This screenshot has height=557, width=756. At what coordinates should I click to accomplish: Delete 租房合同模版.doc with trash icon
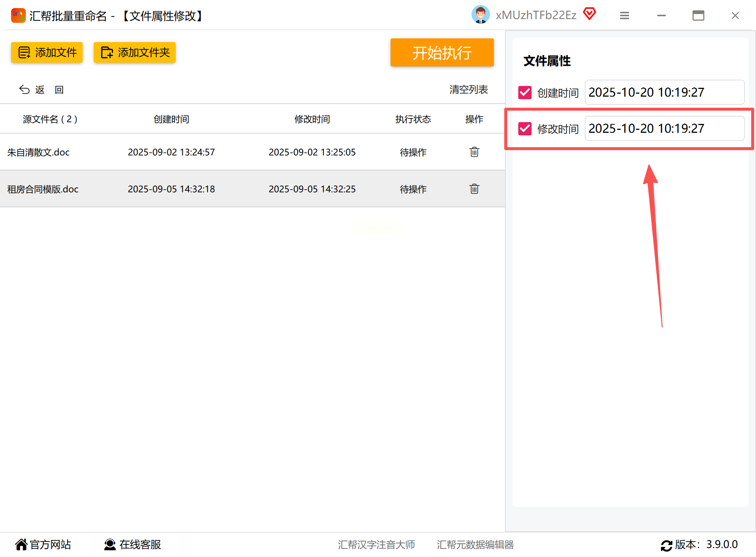(474, 189)
